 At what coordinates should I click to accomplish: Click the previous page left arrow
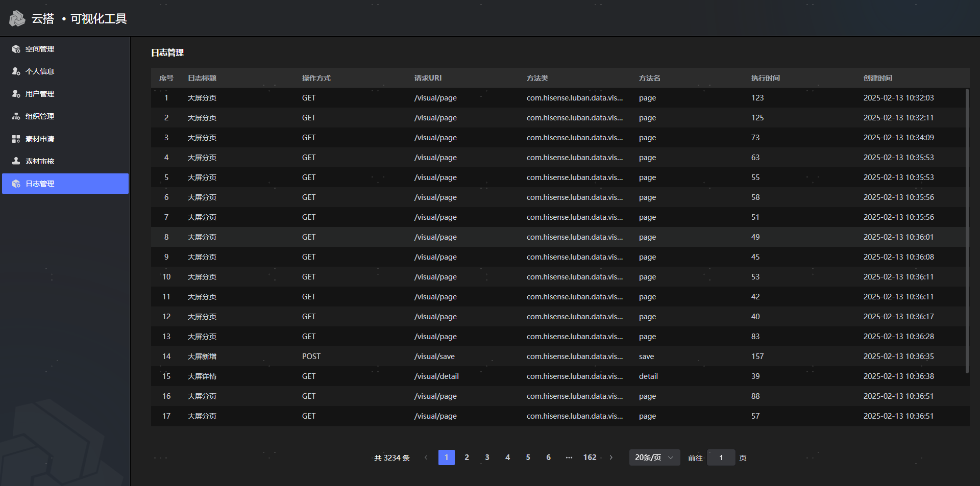(426, 457)
